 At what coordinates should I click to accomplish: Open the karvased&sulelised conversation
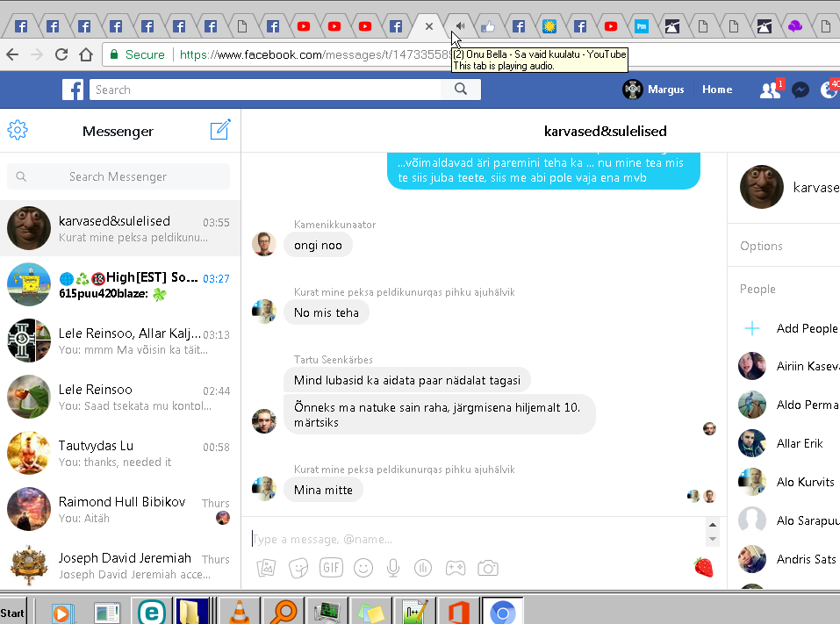click(120, 229)
